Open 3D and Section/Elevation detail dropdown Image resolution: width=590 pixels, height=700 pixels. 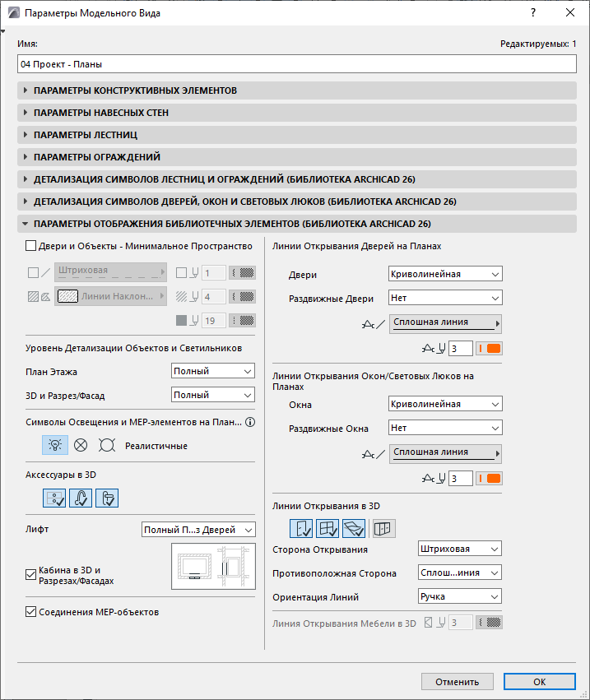pos(213,395)
